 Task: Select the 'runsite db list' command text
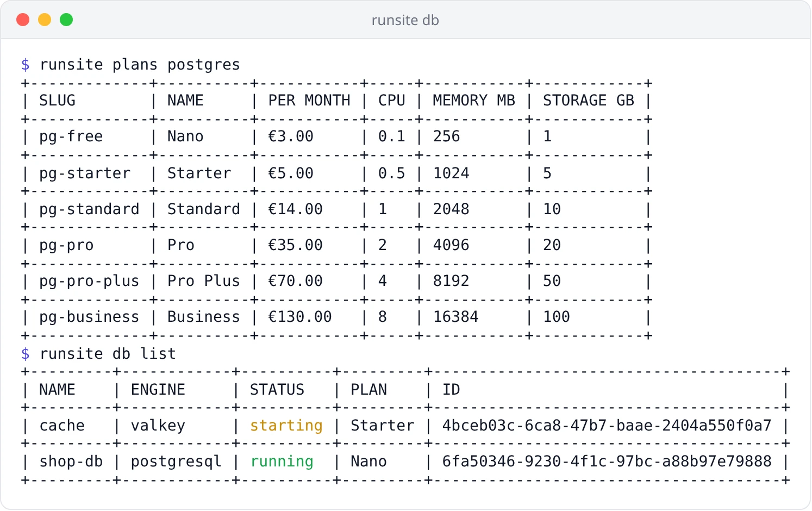108,354
